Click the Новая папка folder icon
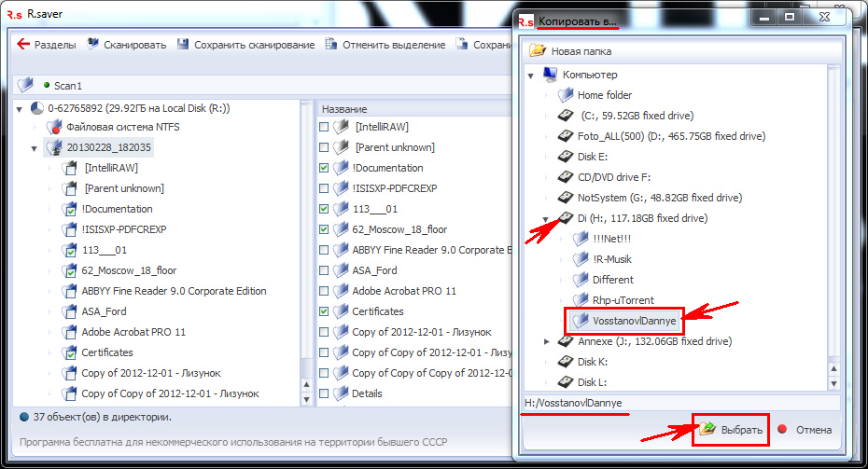Screen dimensions: 868x469 [538, 51]
